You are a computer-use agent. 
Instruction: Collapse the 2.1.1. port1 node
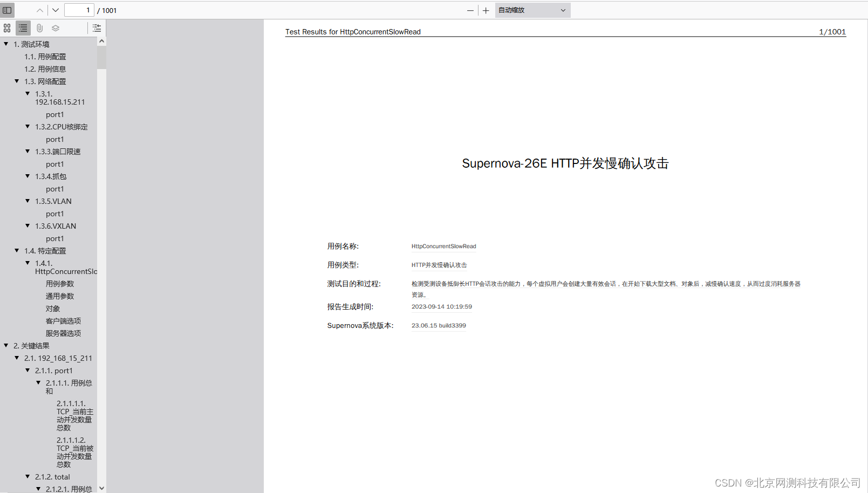click(x=28, y=370)
